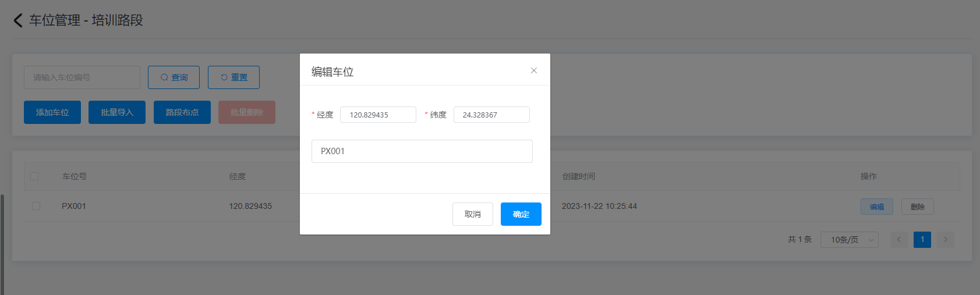The width and height of the screenshot is (980, 295).
Task: Close the 编辑车位 dialog with X
Action: 533,70
